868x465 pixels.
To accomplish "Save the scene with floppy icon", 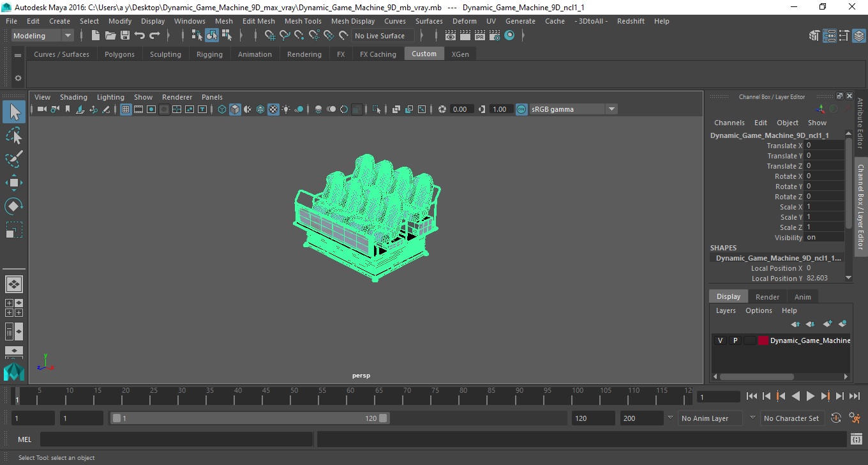I will point(125,36).
